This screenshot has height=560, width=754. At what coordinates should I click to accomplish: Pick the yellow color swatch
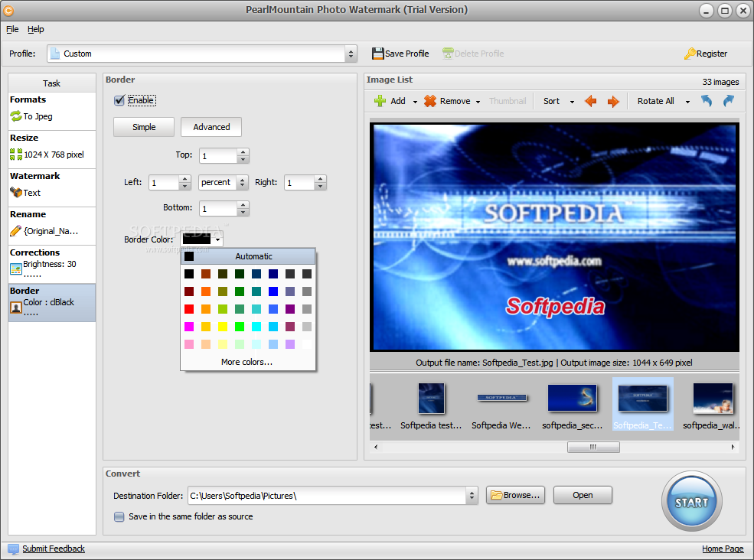coord(223,327)
